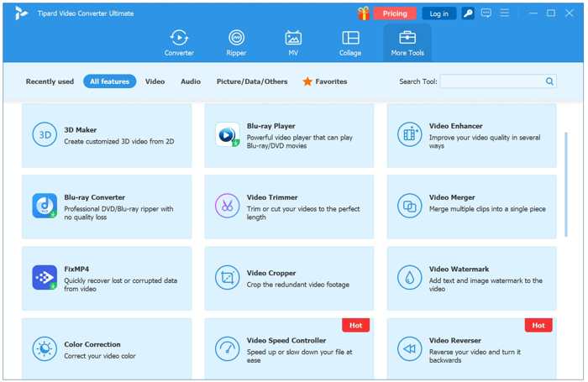Click the Video Cropper icon

228,278
